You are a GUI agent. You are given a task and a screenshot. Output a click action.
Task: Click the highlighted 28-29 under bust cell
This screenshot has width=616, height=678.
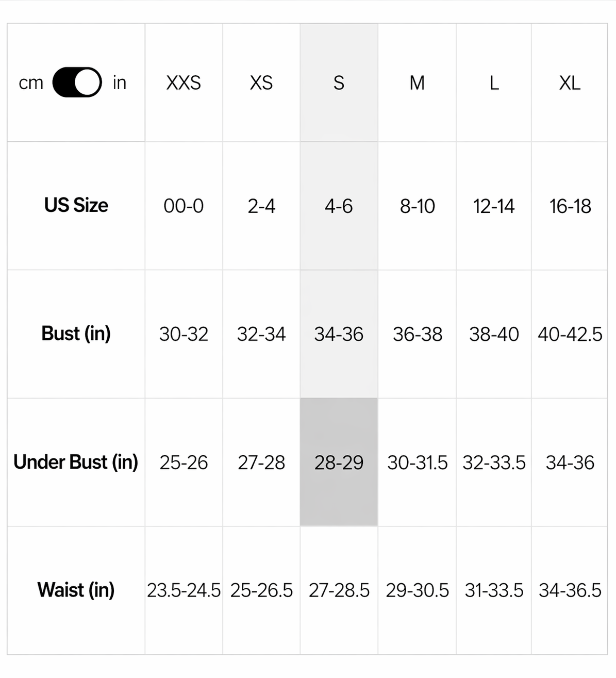pos(339,462)
